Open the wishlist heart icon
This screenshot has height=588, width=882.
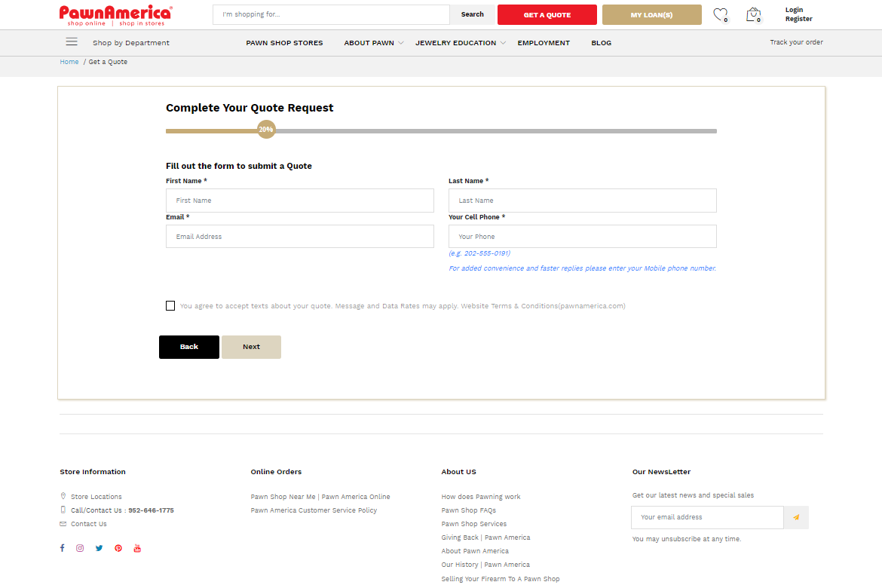(x=720, y=14)
